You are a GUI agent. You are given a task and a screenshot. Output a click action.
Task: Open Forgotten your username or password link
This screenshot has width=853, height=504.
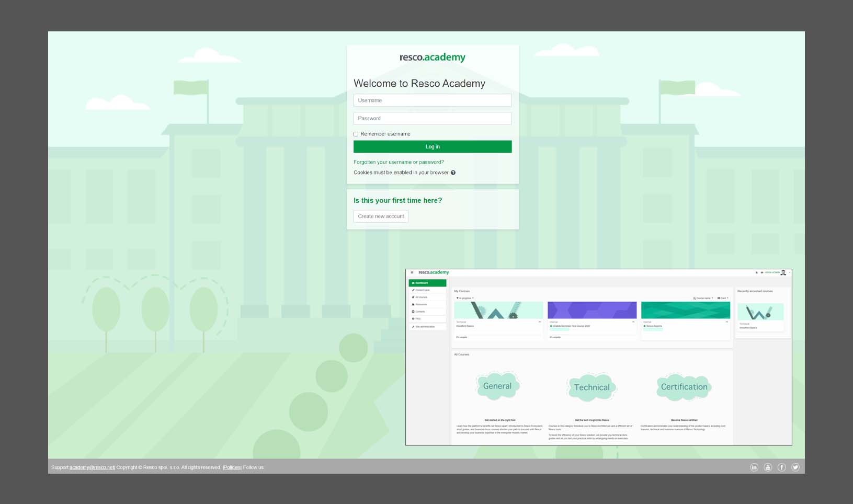[399, 162]
